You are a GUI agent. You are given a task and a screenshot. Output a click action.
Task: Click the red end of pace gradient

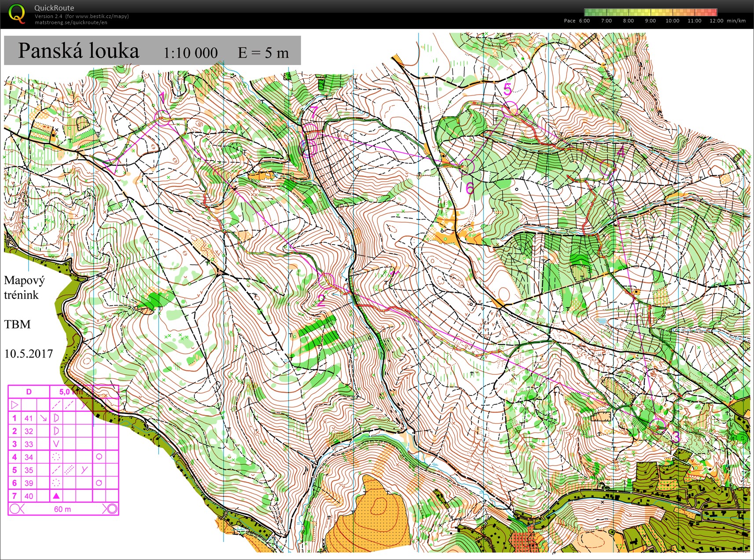point(713,12)
